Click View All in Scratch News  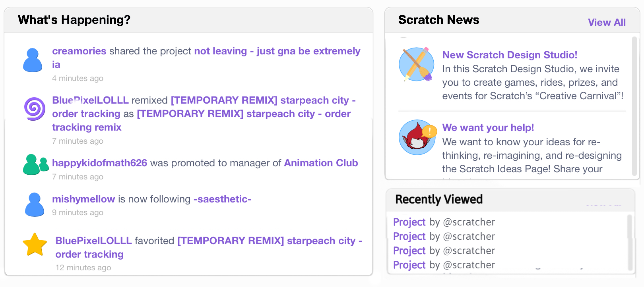click(x=607, y=23)
